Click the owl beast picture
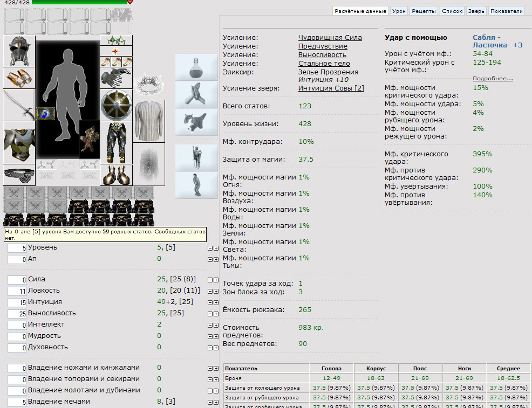Image resolution: width=532 pixels, height=408 pixels. (90, 139)
